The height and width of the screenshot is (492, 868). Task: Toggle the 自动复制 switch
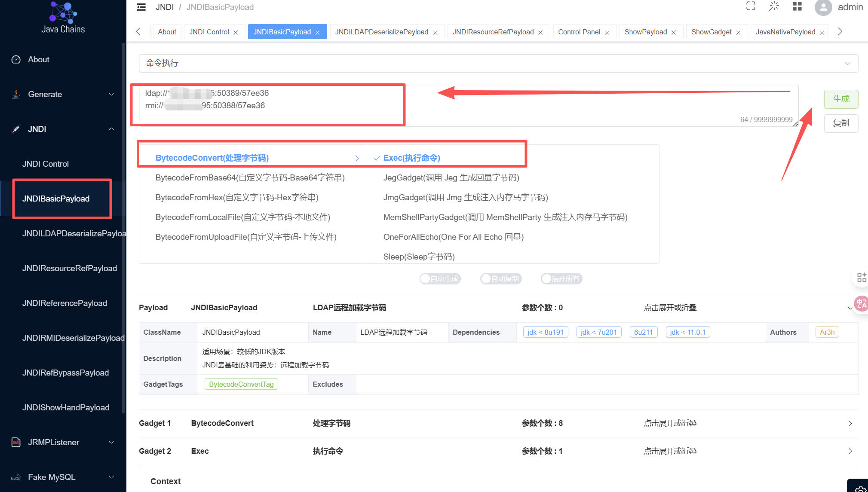coord(500,279)
